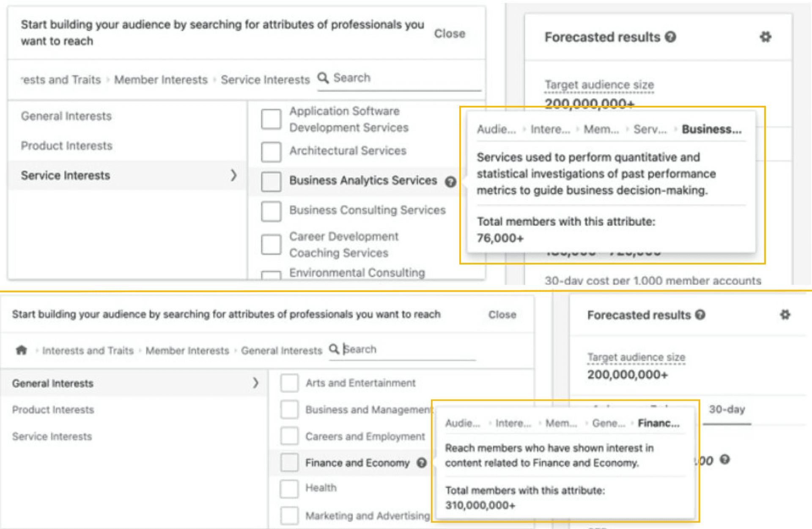Switch to the 30-day tab

pos(727,410)
